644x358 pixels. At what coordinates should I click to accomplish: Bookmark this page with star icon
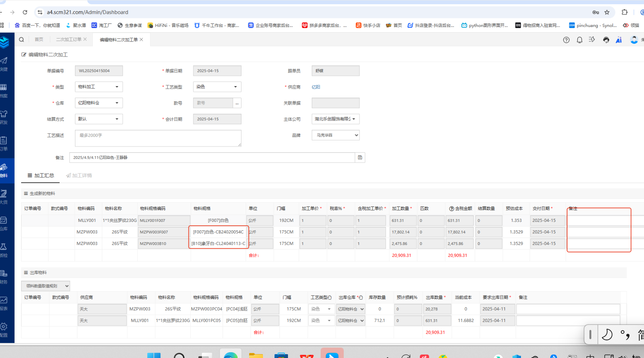(607, 12)
